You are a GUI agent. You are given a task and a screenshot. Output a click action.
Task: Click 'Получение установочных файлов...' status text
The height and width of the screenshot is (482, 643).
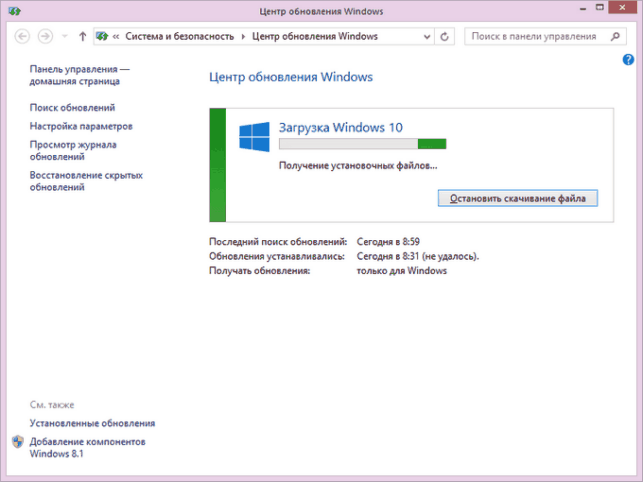358,166
